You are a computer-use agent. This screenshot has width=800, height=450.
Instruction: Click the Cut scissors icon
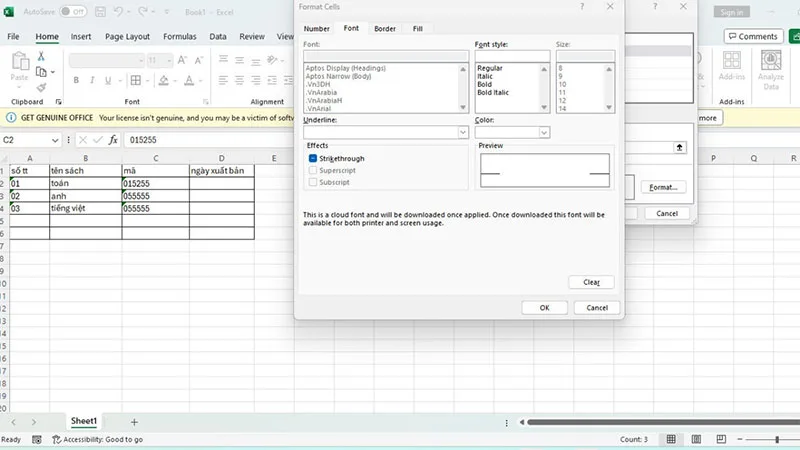point(41,57)
